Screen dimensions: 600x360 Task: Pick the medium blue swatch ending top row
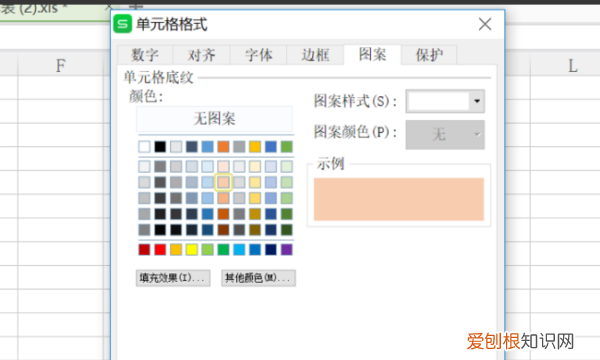[x=271, y=147]
